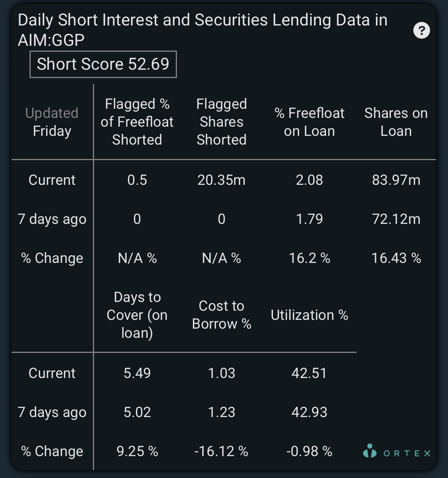448x478 pixels.
Task: Click the Shares on Loan column header
Action: [396, 122]
